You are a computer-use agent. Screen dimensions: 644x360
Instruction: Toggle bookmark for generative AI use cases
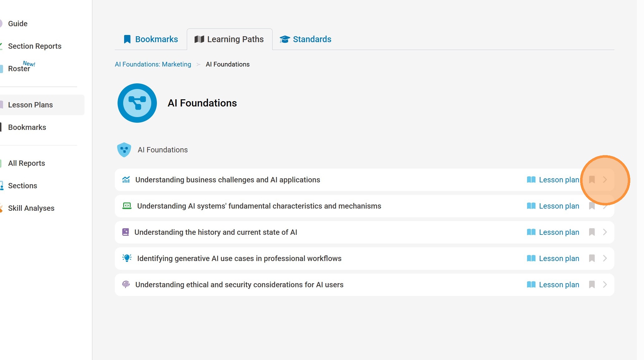592,258
